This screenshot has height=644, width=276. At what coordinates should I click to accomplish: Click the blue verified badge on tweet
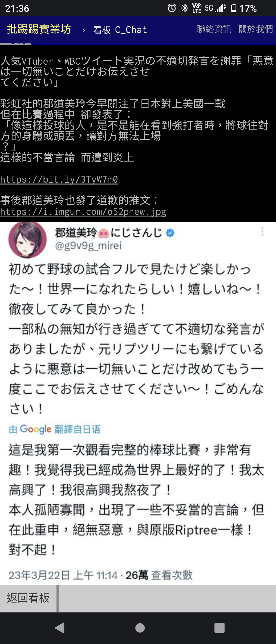coord(170,233)
